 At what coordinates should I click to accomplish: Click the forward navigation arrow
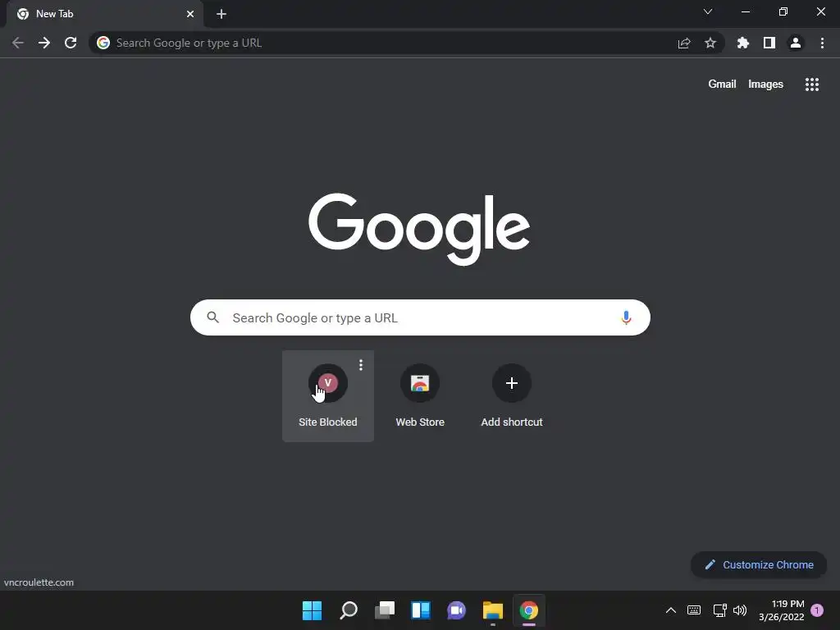(44, 43)
